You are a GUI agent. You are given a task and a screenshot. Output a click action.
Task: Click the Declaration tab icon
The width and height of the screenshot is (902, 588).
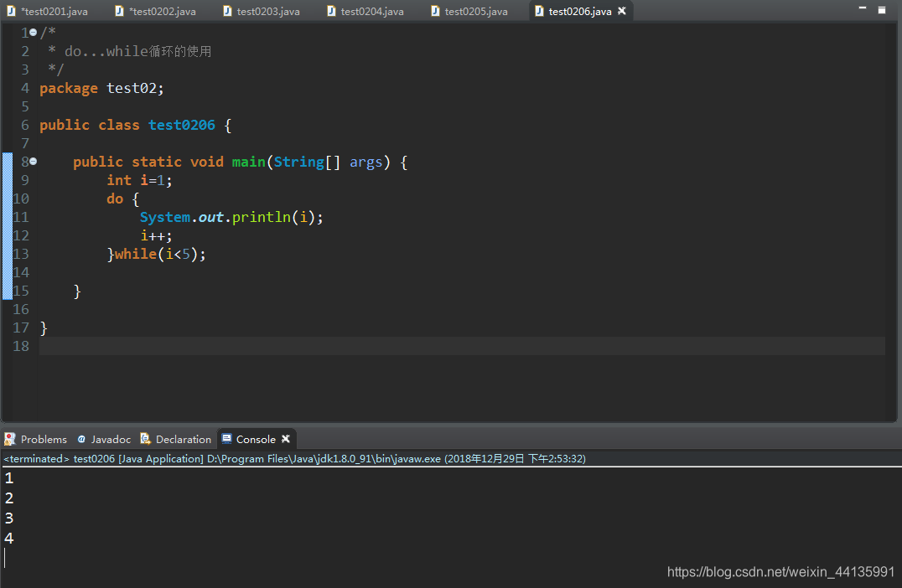pos(146,439)
